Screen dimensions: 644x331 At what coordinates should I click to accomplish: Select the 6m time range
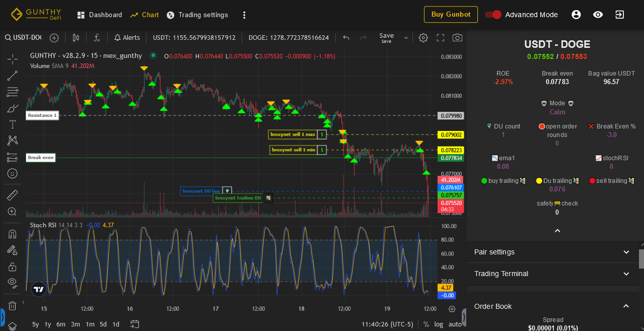click(x=61, y=324)
